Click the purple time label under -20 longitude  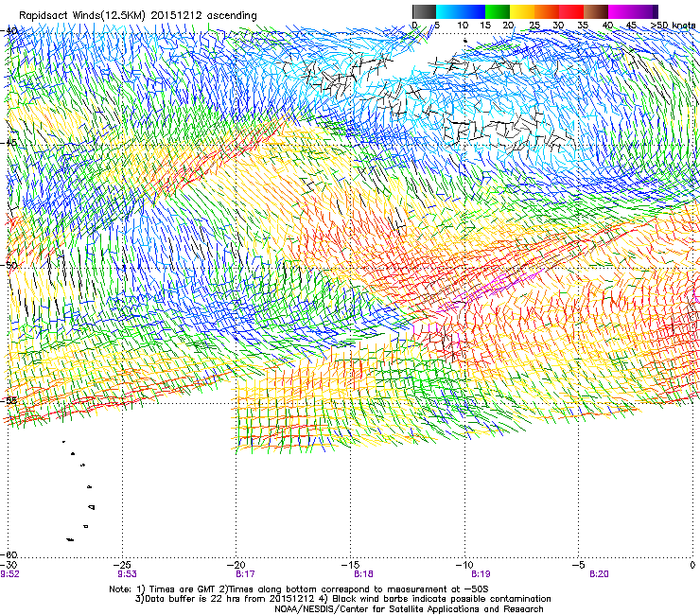point(245,574)
